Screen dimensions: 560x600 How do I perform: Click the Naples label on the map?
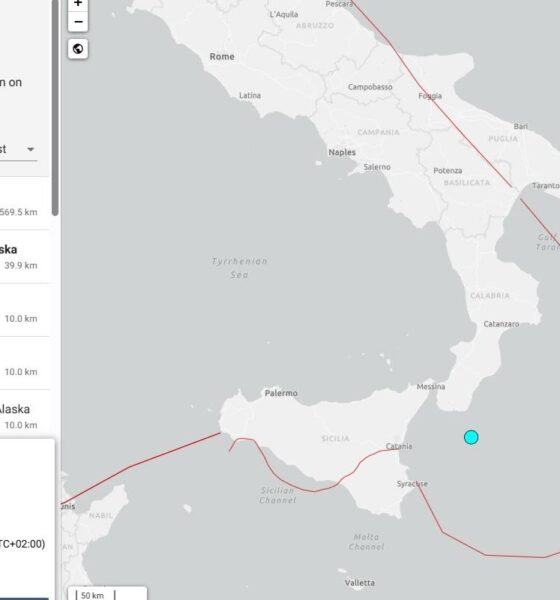pyautogui.click(x=342, y=152)
